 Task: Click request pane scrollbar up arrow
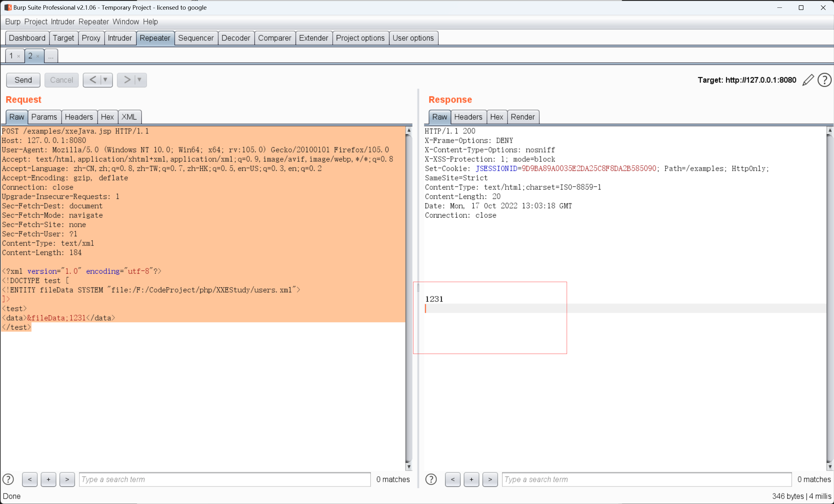point(409,130)
